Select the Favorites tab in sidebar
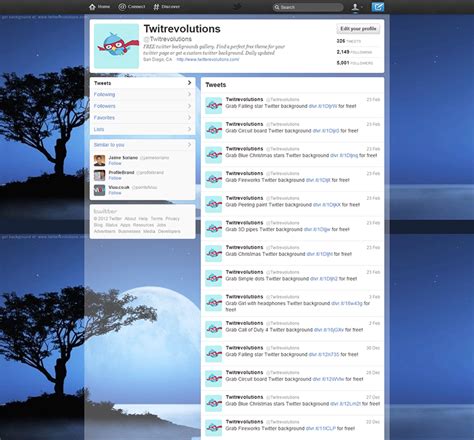This screenshot has height=440, width=474. click(142, 118)
